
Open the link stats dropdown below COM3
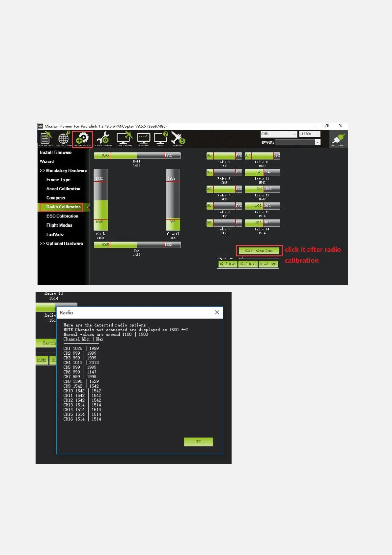tap(297, 142)
